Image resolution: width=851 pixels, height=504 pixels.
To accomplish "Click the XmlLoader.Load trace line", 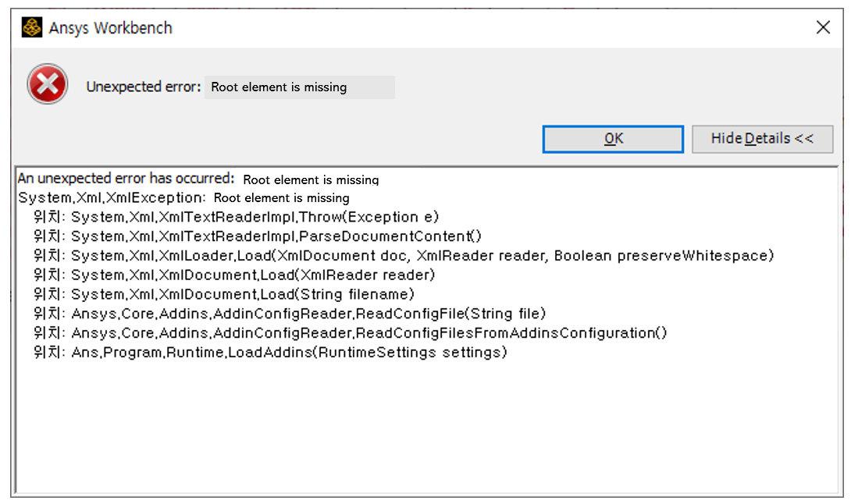I will pos(403,256).
